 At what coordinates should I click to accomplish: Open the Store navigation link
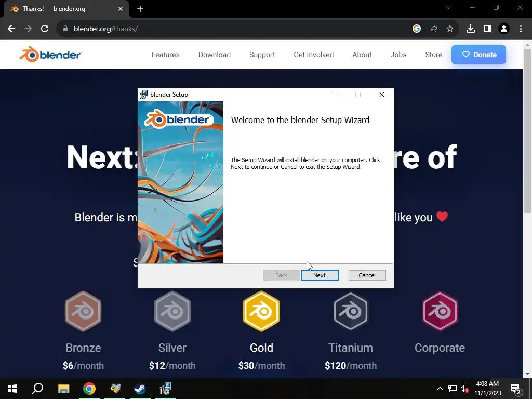433,55
